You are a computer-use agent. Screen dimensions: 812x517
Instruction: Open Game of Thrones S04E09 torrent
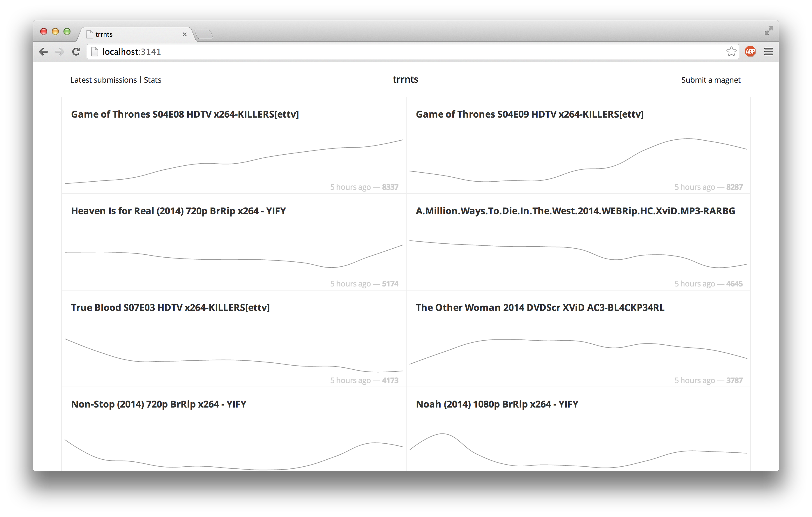[529, 114]
